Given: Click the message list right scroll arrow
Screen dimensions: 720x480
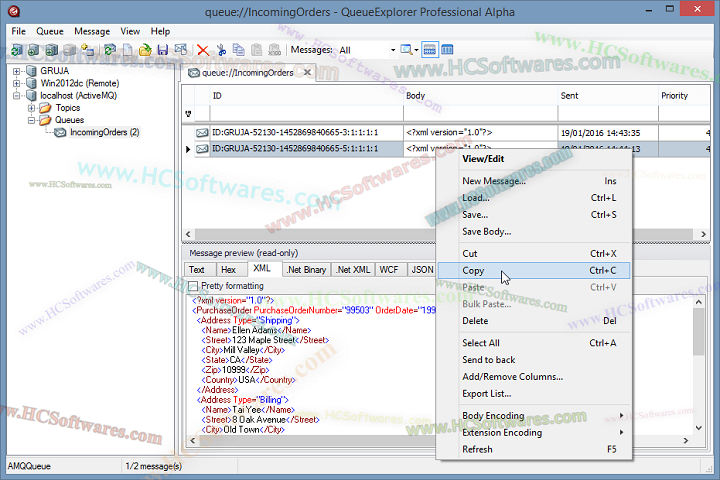Looking at the screenshot, I should tap(703, 234).
